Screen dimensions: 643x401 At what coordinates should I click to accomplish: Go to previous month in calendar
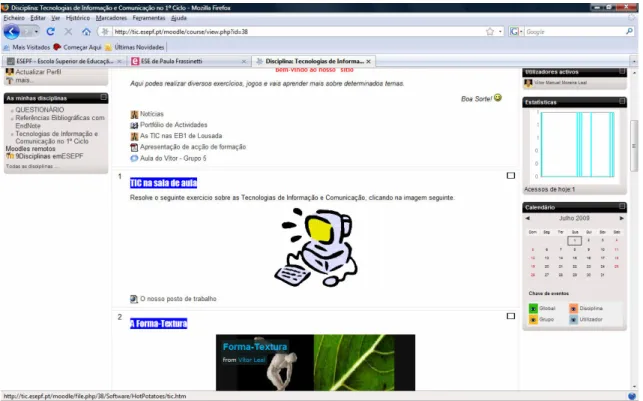(x=527, y=218)
